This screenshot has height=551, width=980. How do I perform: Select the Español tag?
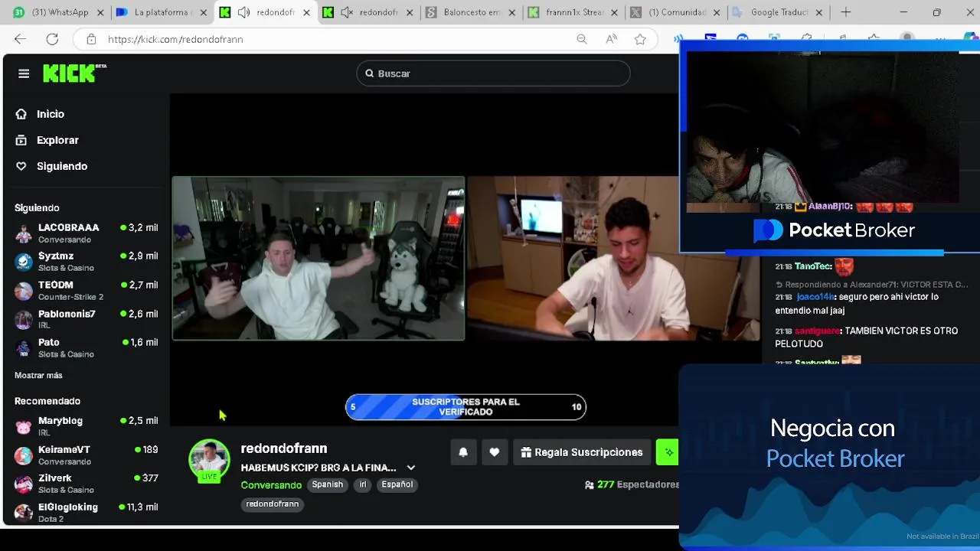click(397, 484)
